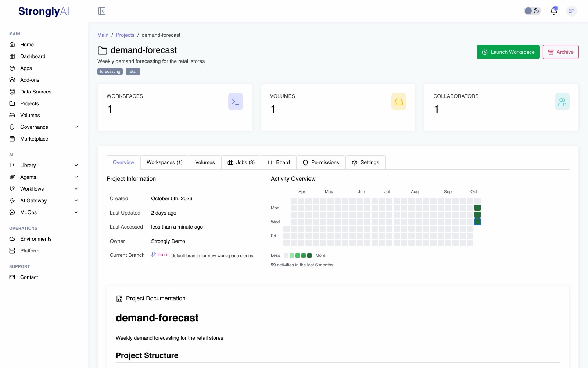The width and height of the screenshot is (588, 368).
Task: Expand AI Gateway menu chevron
Action: click(x=76, y=201)
